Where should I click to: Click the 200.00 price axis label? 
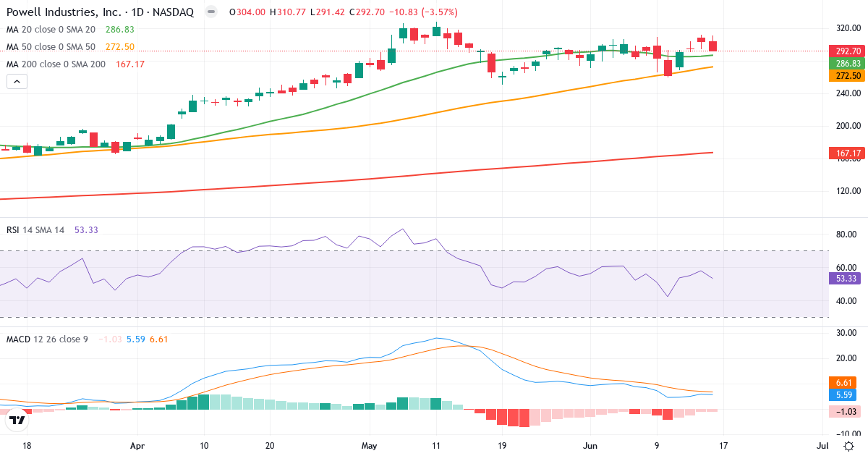[x=847, y=126]
